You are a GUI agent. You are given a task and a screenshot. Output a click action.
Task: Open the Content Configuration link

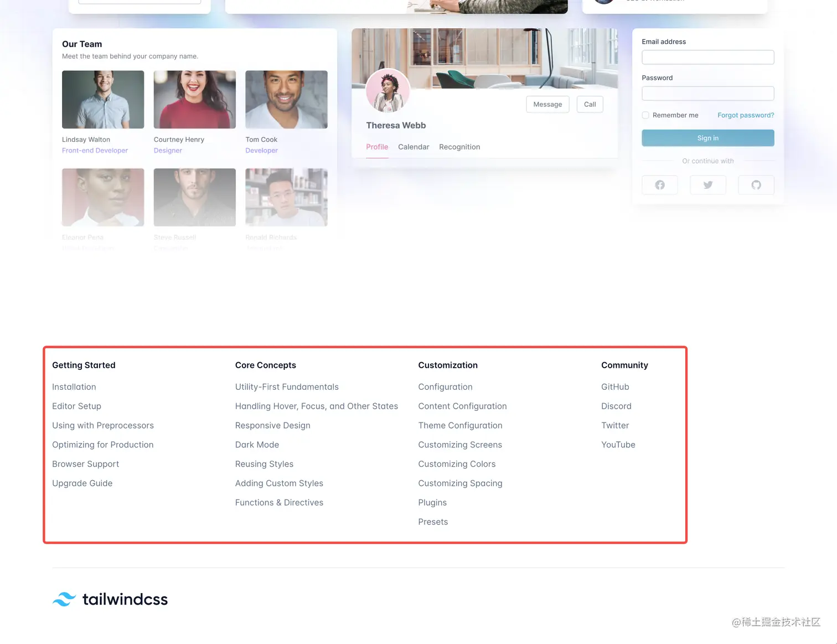pos(463,406)
